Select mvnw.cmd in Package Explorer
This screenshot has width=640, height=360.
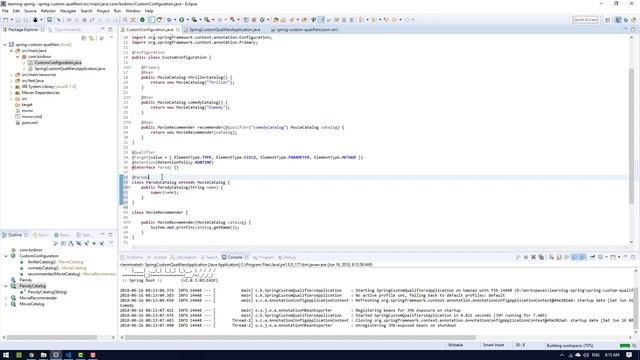(x=32, y=116)
